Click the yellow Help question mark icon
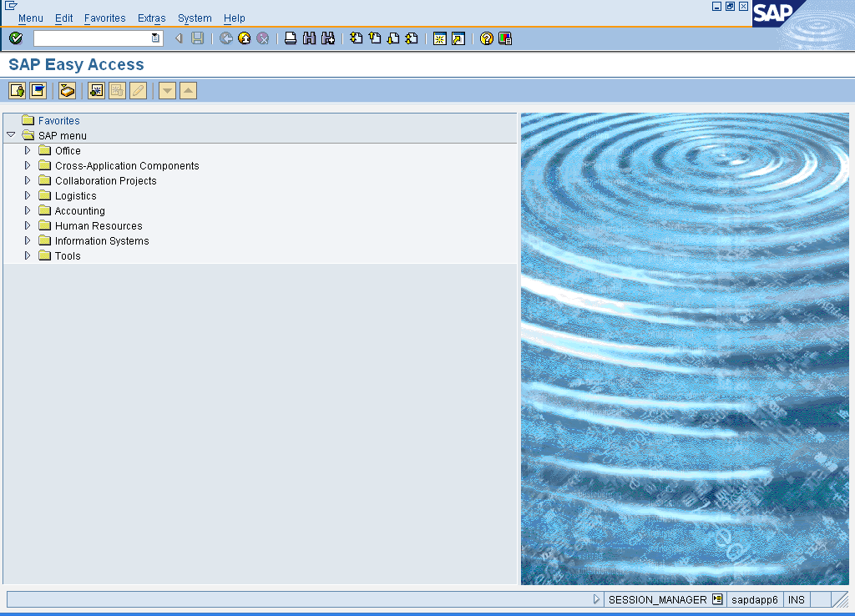855x616 pixels. click(487, 38)
